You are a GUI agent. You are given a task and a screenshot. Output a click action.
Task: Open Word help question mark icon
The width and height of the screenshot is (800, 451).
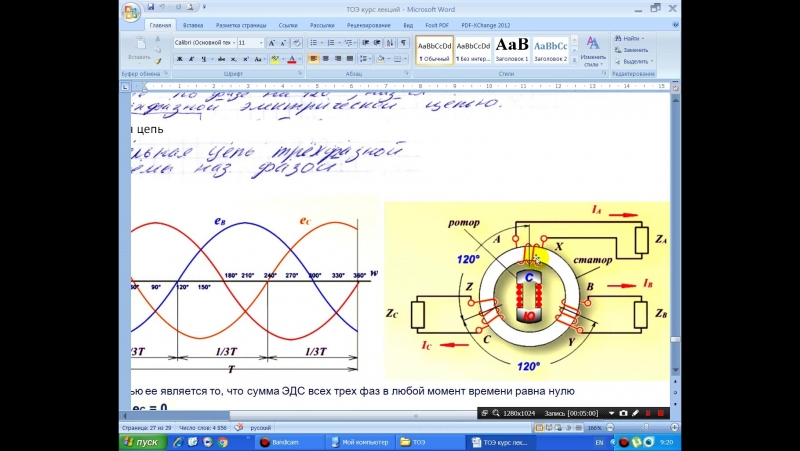click(x=676, y=24)
